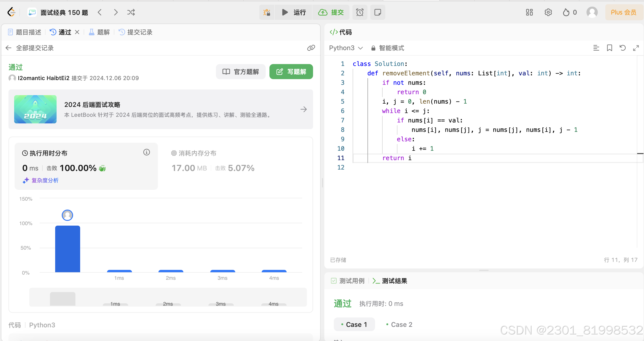Open the debugger bug icon

tap(267, 12)
